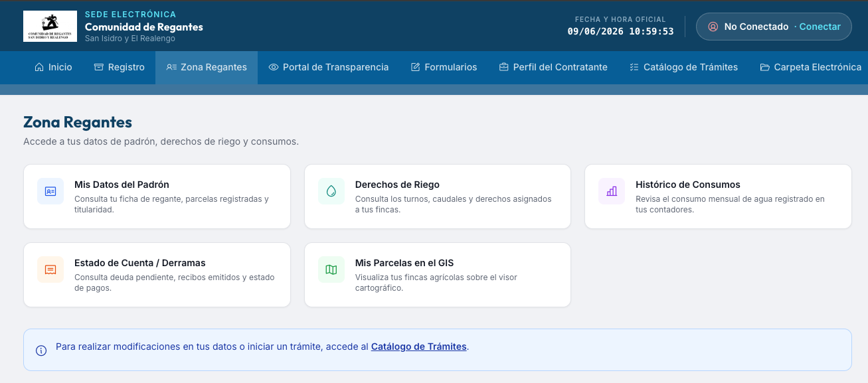868x383 pixels.
Task: Open the Derechos de Riego card title
Action: [x=397, y=185]
